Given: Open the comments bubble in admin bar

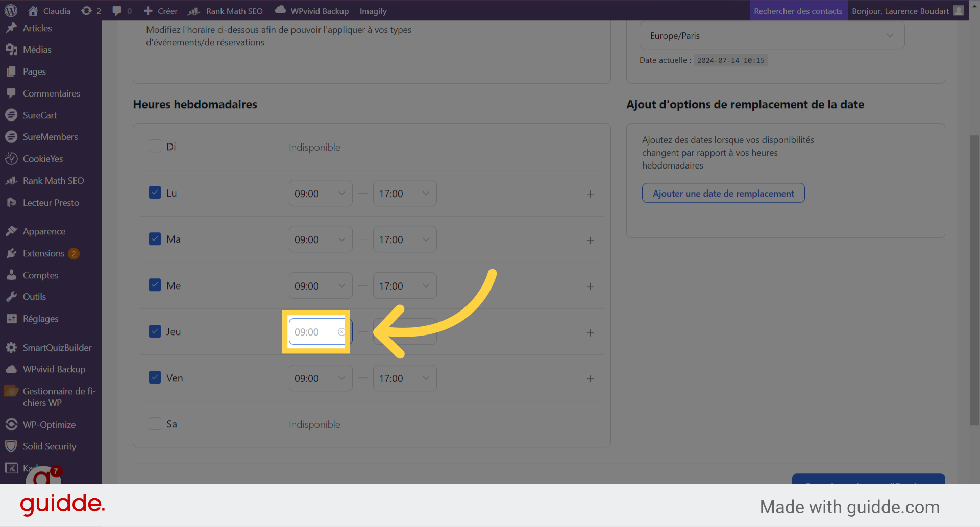Looking at the screenshot, I should coord(117,11).
